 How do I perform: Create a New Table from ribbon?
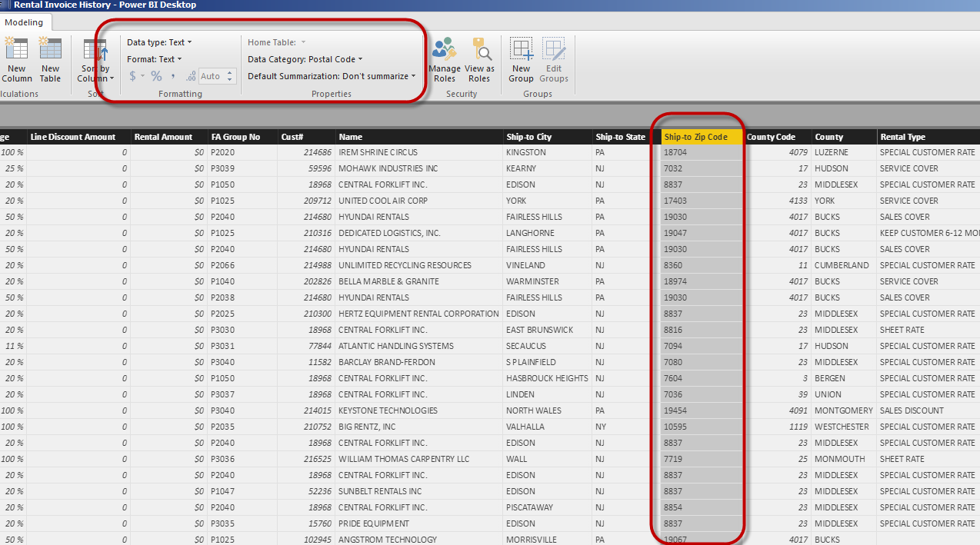click(50, 60)
